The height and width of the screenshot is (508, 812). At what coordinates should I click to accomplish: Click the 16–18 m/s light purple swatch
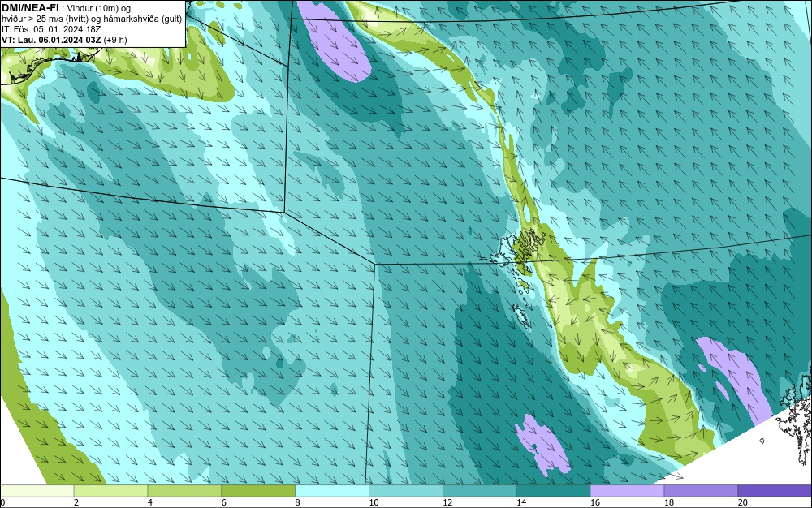627,491
